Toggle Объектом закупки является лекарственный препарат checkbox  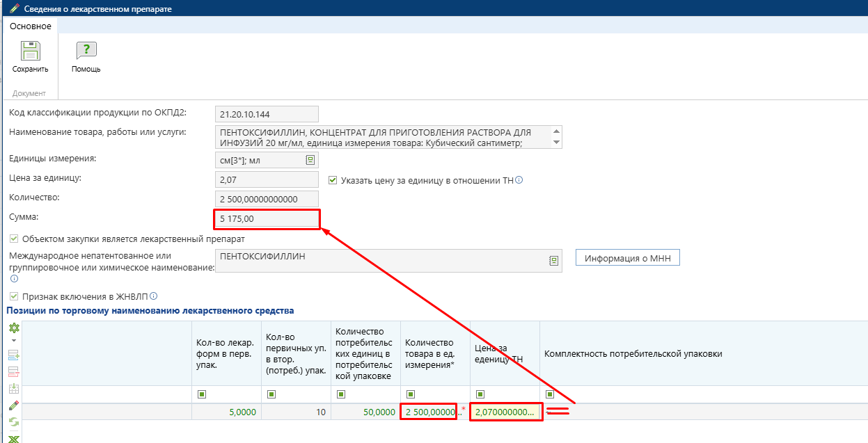(x=14, y=238)
